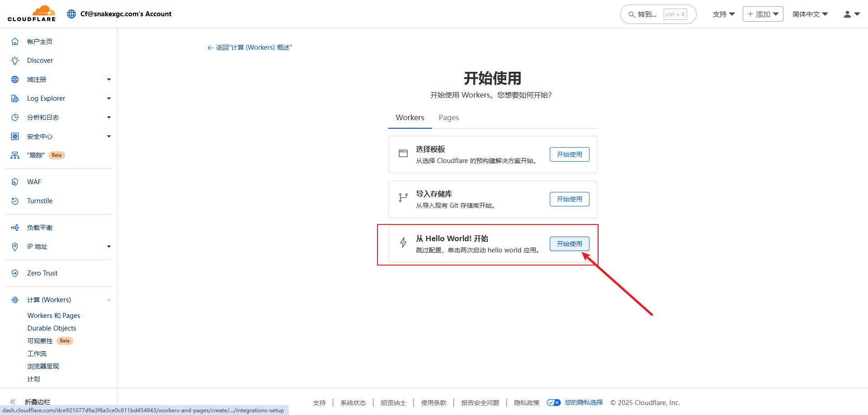The height and width of the screenshot is (415, 868).
Task: Switch to the Workers tab
Action: 410,117
